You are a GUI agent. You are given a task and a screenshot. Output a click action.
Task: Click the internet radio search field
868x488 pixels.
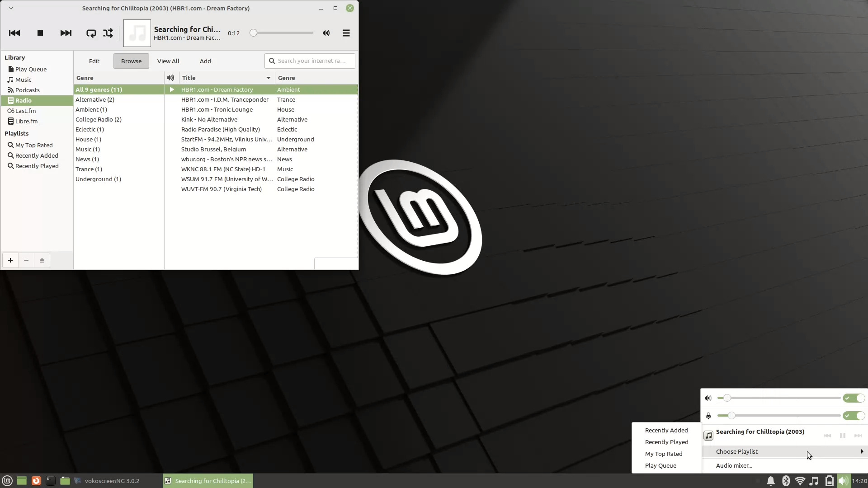309,61
